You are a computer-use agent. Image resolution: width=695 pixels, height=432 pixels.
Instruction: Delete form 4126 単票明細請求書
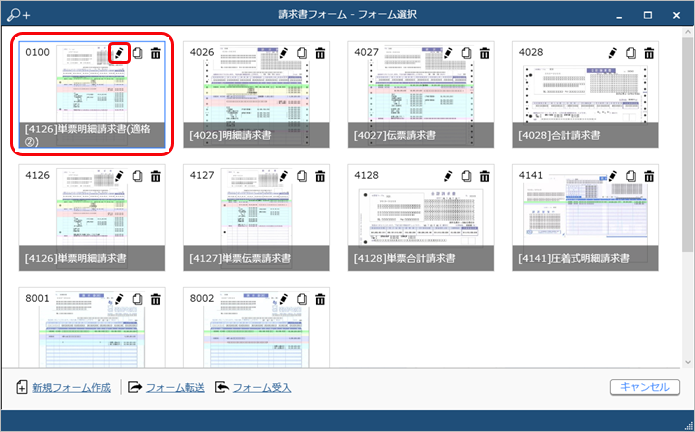click(156, 176)
